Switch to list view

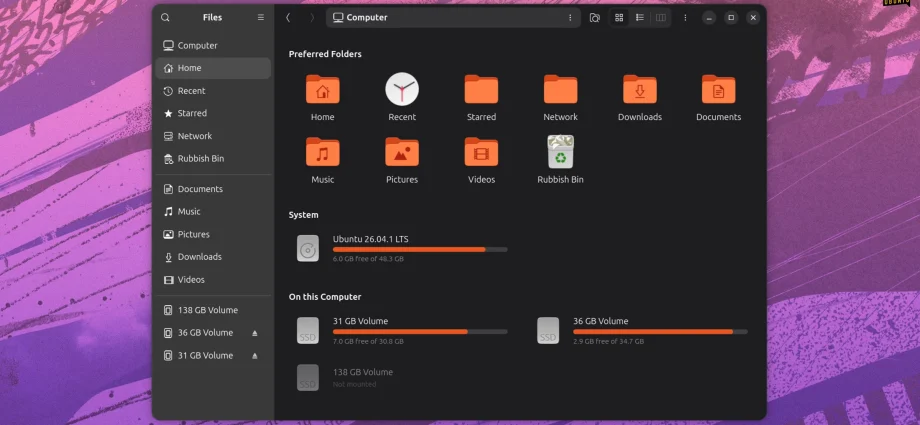640,18
